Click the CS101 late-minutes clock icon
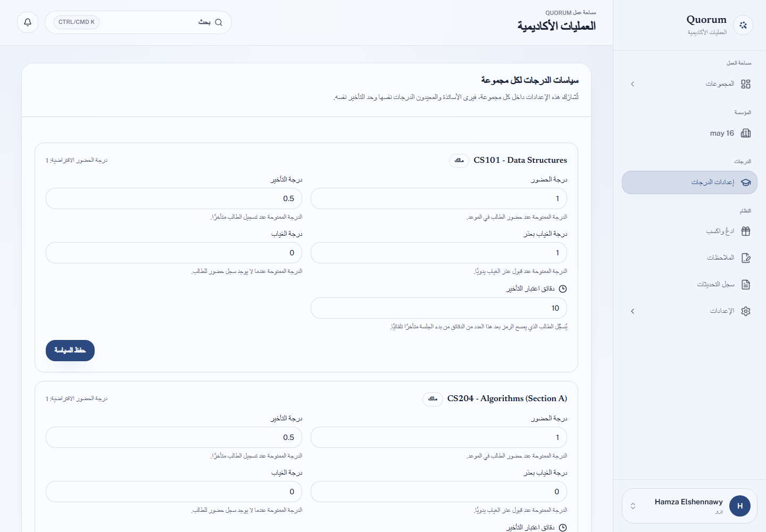766x532 pixels. (563, 289)
